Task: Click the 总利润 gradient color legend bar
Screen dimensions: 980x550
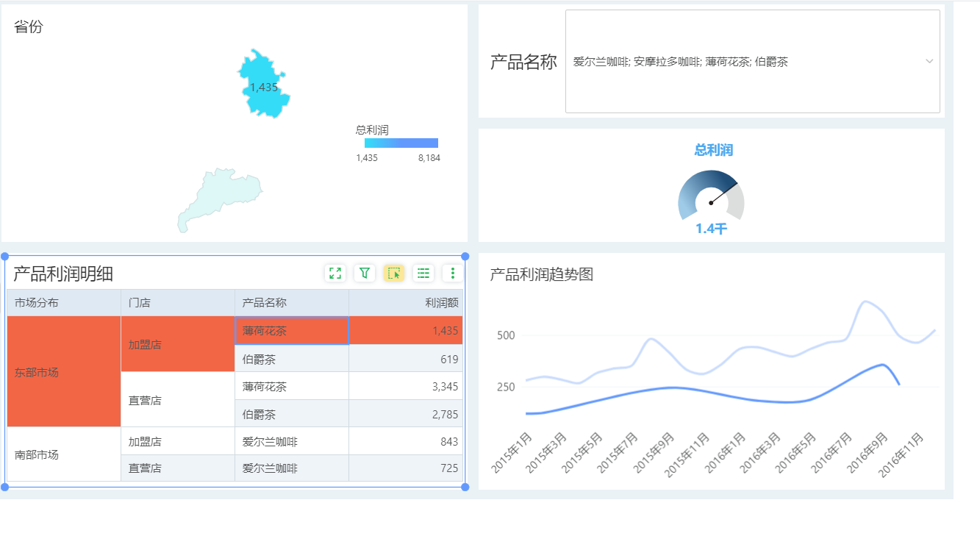Action: pyautogui.click(x=401, y=143)
